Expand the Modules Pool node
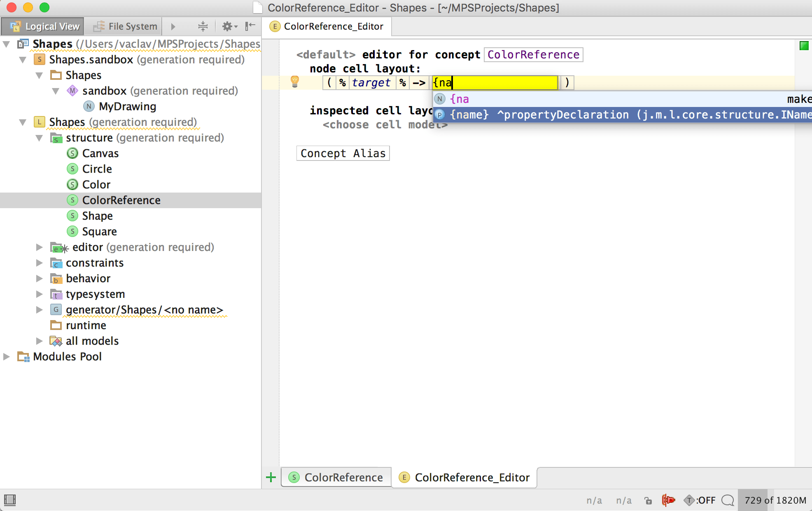The image size is (812, 511). [x=7, y=357]
